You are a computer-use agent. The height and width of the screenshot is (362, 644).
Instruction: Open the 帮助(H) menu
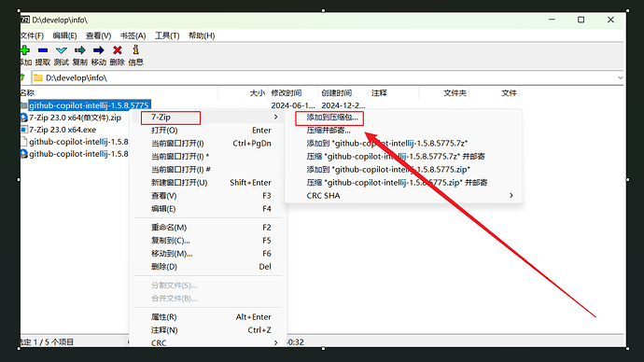tap(202, 35)
